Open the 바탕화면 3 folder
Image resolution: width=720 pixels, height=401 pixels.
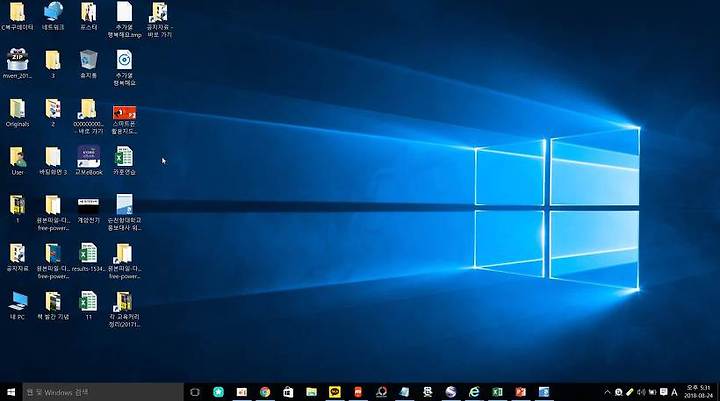pyautogui.click(x=53, y=161)
